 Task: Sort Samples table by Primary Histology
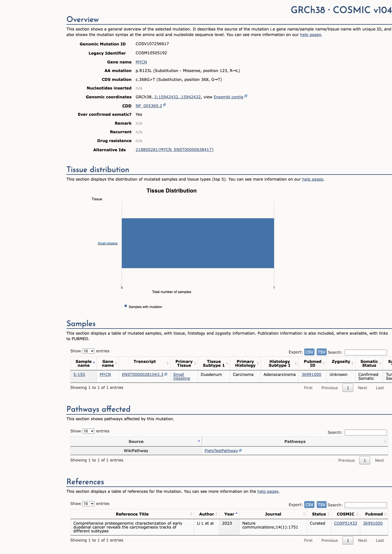point(245,363)
